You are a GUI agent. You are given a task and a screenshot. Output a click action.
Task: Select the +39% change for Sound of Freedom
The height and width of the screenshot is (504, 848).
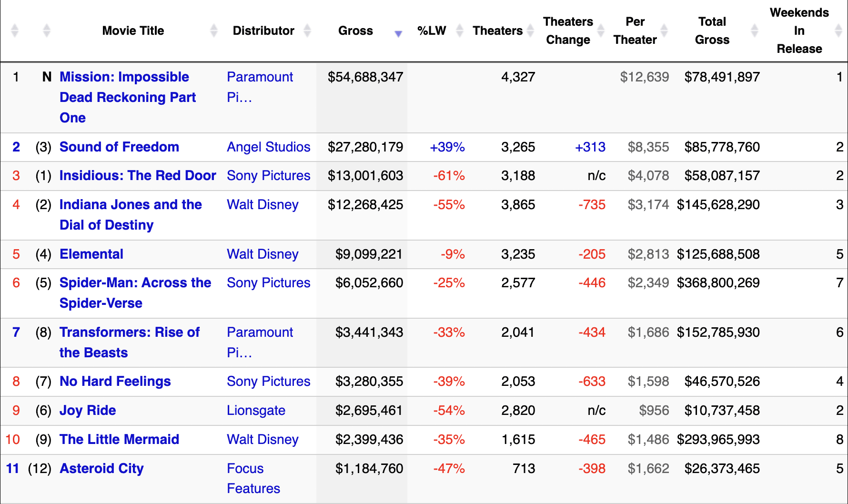click(447, 147)
